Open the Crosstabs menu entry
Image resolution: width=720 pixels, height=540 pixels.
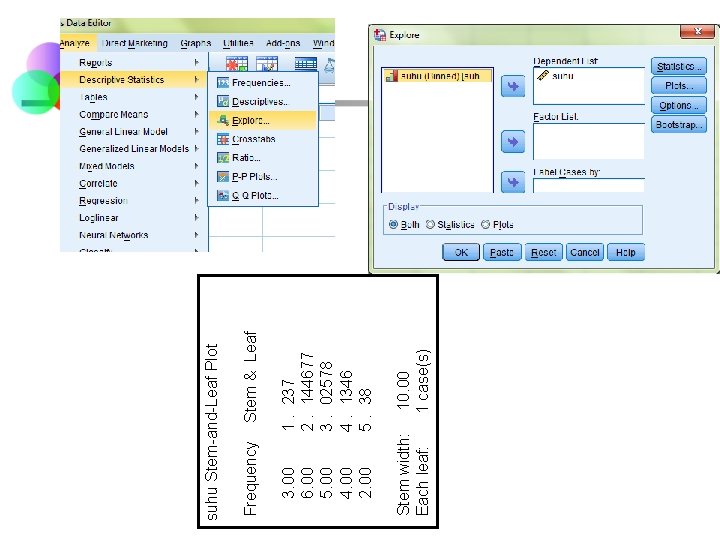(263, 139)
